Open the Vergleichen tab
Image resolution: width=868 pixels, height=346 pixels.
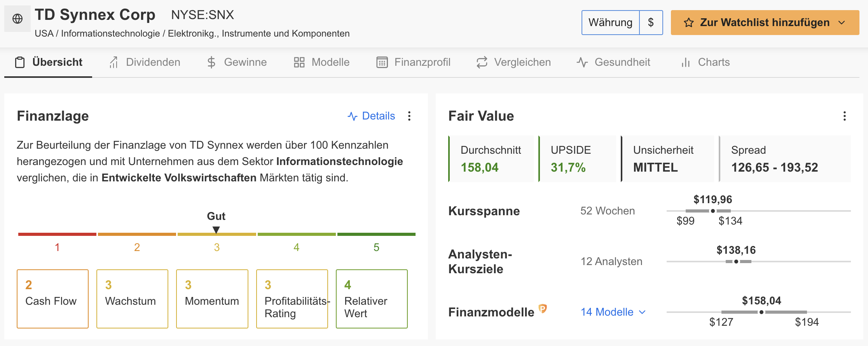point(513,62)
